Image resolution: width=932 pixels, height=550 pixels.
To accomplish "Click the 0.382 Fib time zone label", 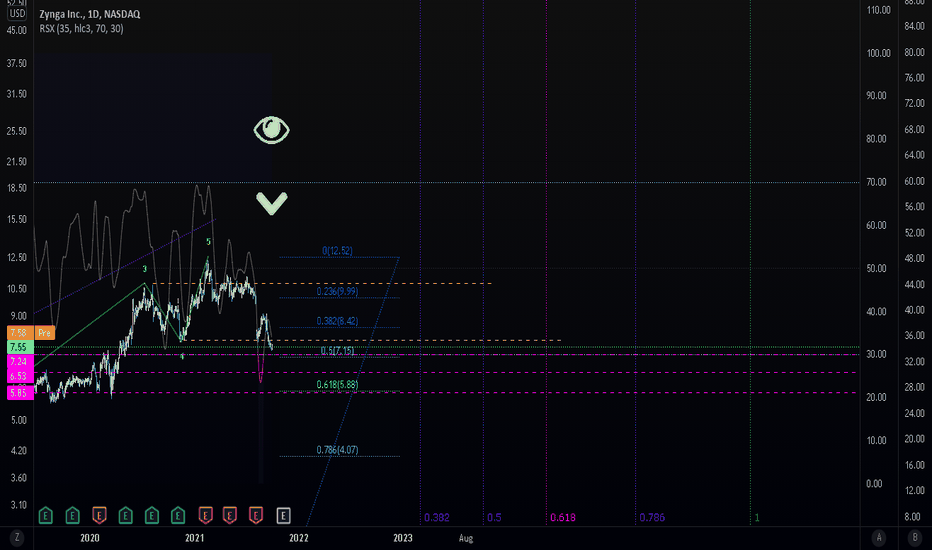I will point(437,517).
